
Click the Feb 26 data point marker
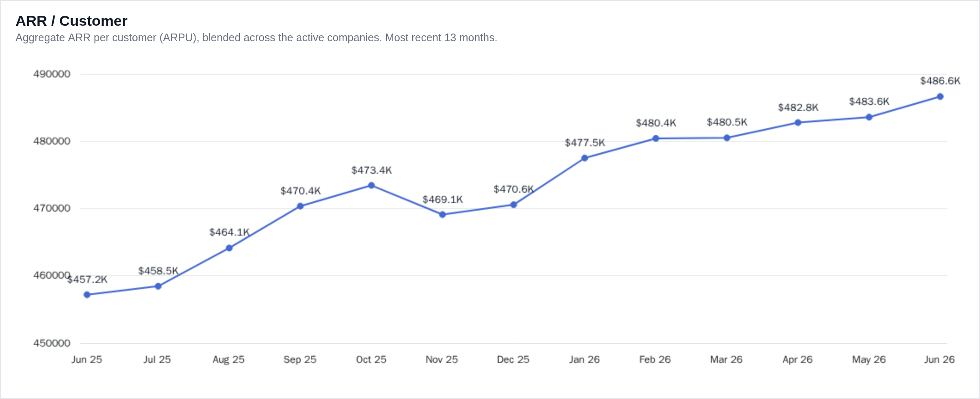[x=655, y=138]
